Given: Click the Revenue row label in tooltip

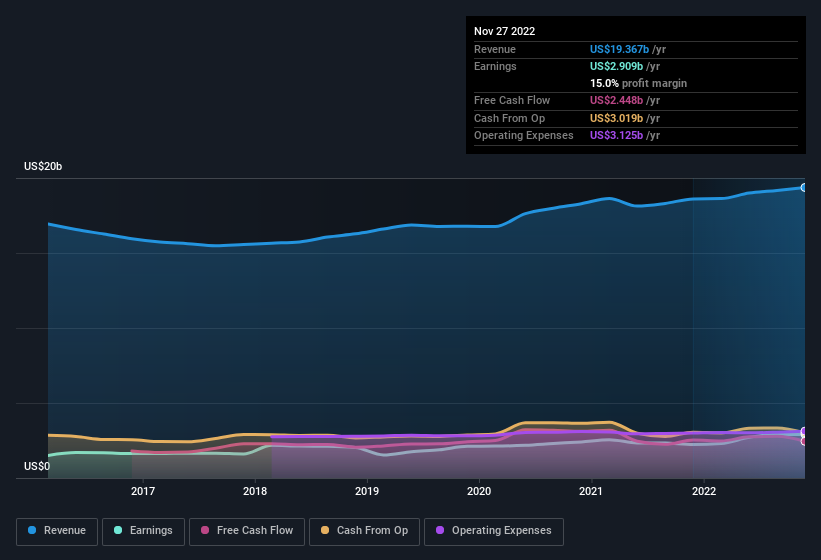Looking at the screenshot, I should point(495,49).
